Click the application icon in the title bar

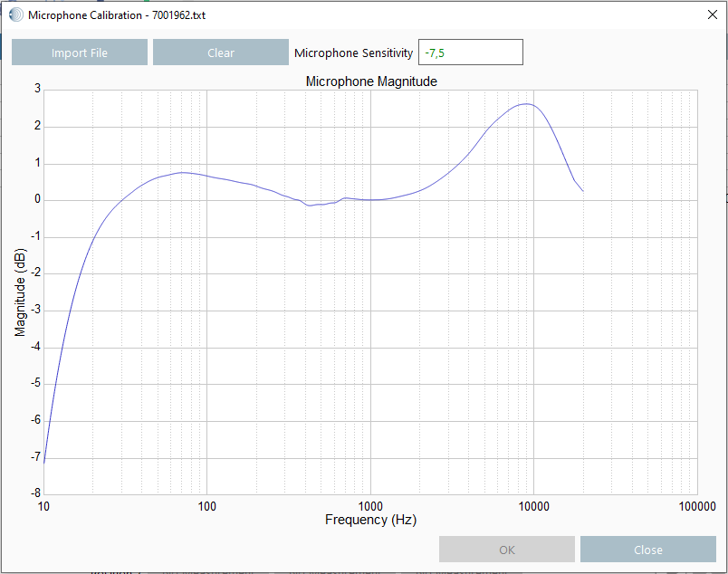[x=16, y=15]
